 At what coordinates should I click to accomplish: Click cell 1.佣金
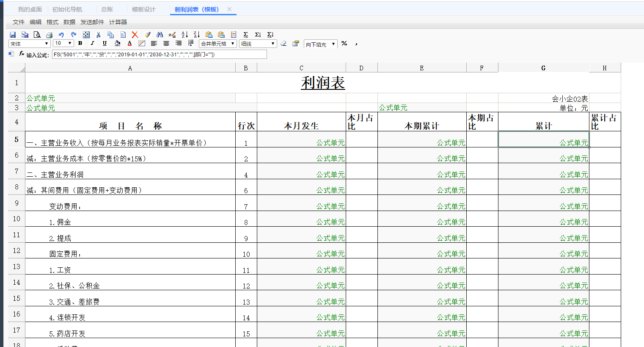(x=130, y=219)
